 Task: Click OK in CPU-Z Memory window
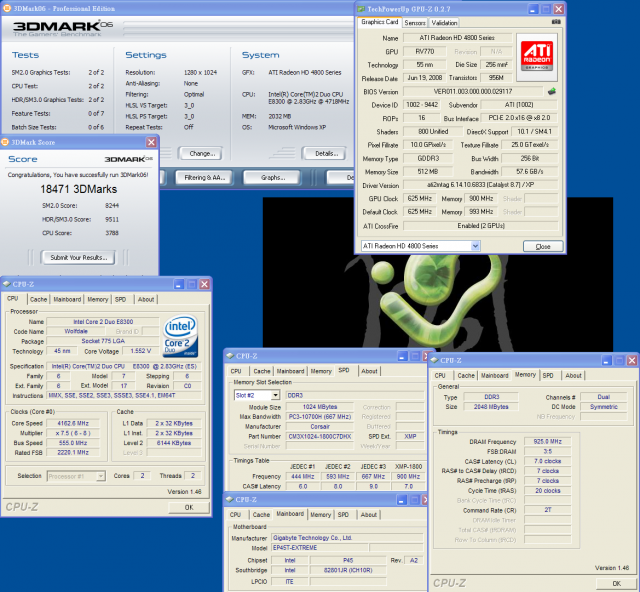(x=617, y=583)
